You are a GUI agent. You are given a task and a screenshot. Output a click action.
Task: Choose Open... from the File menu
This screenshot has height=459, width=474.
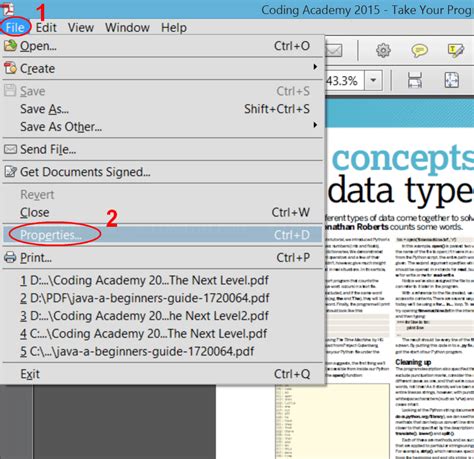click(163, 46)
